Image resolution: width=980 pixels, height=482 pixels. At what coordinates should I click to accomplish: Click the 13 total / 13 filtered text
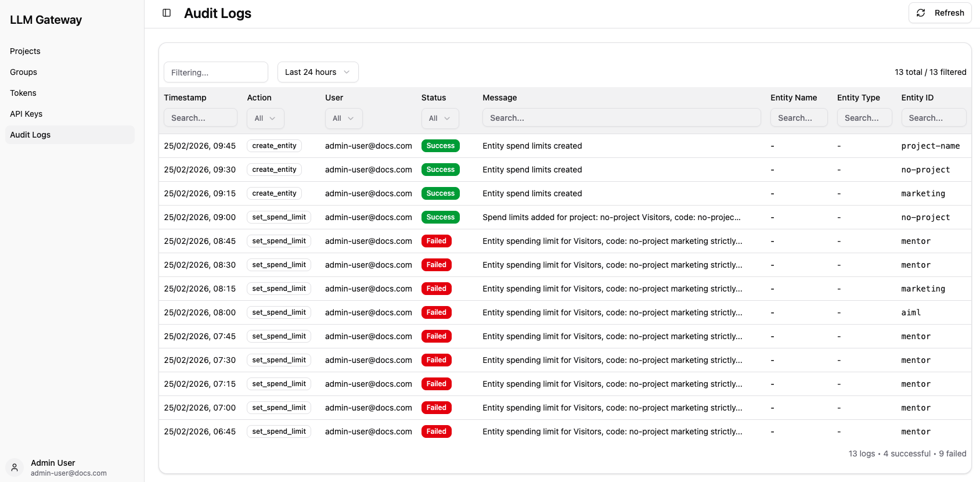[x=931, y=72]
